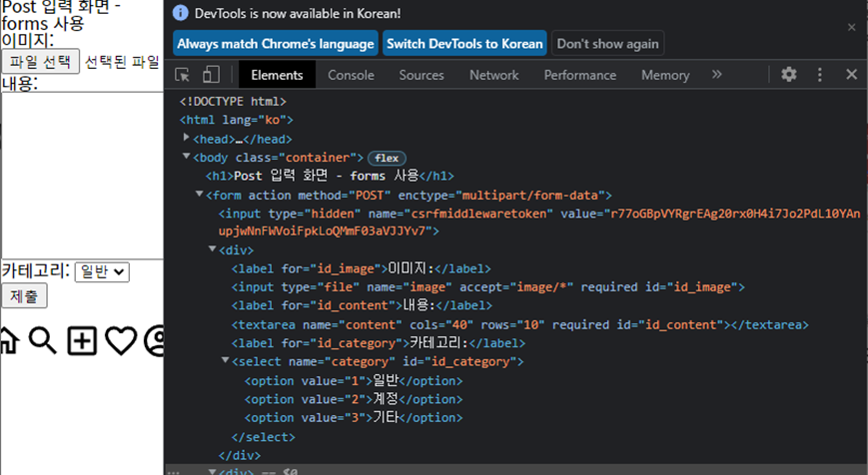
Task: Click the search magnifier icon on the page
Action: (x=43, y=339)
